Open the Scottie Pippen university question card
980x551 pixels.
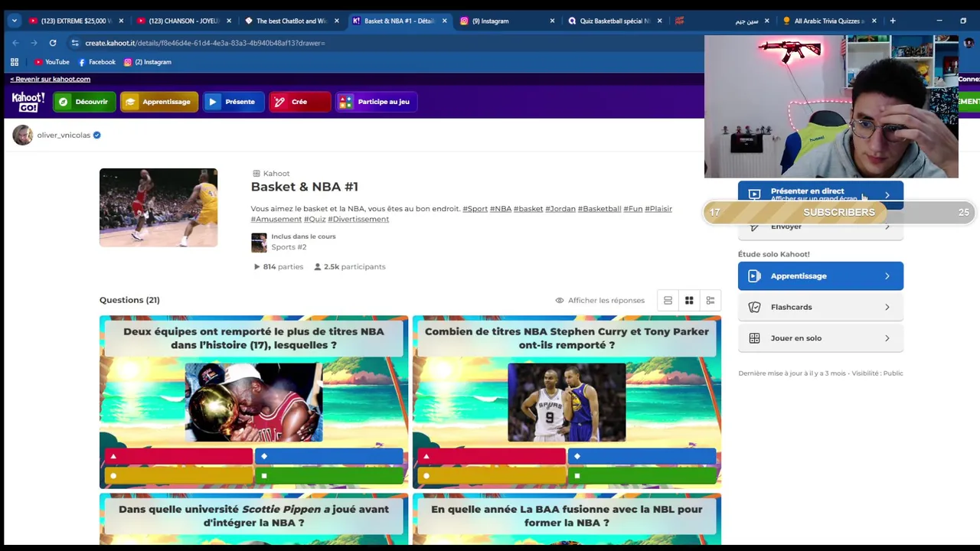tap(253, 520)
